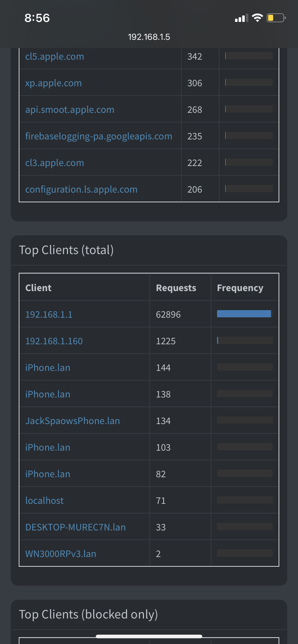Image resolution: width=298 pixels, height=644 pixels.
Task: Click the frequency bar for 192.168.1.1
Action: pos(244,314)
